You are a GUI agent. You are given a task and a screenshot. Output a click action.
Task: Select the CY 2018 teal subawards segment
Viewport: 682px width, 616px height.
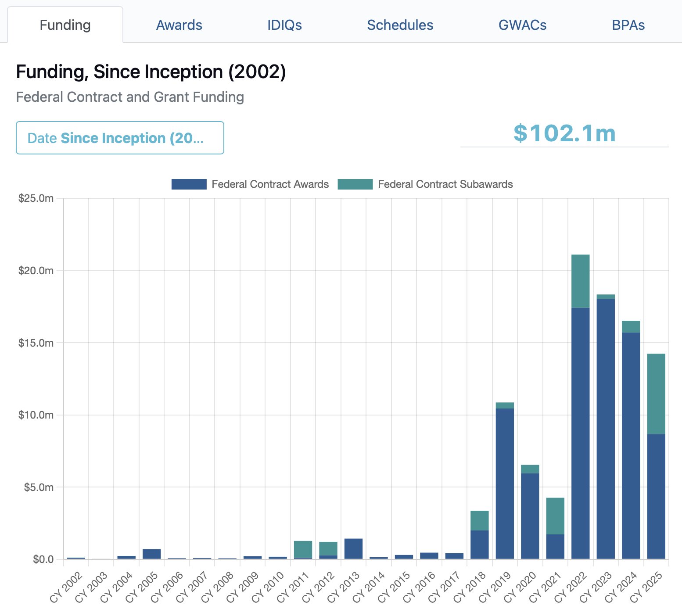tap(479, 520)
